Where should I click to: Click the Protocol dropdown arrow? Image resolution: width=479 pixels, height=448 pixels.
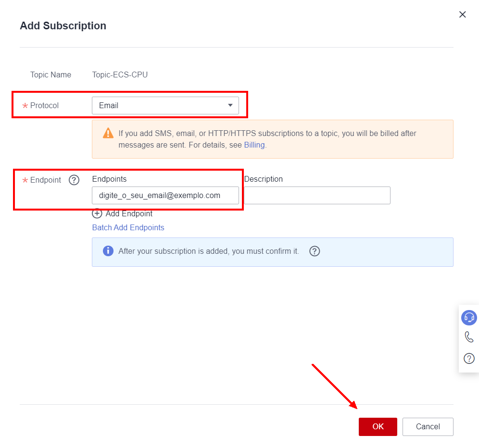point(230,105)
